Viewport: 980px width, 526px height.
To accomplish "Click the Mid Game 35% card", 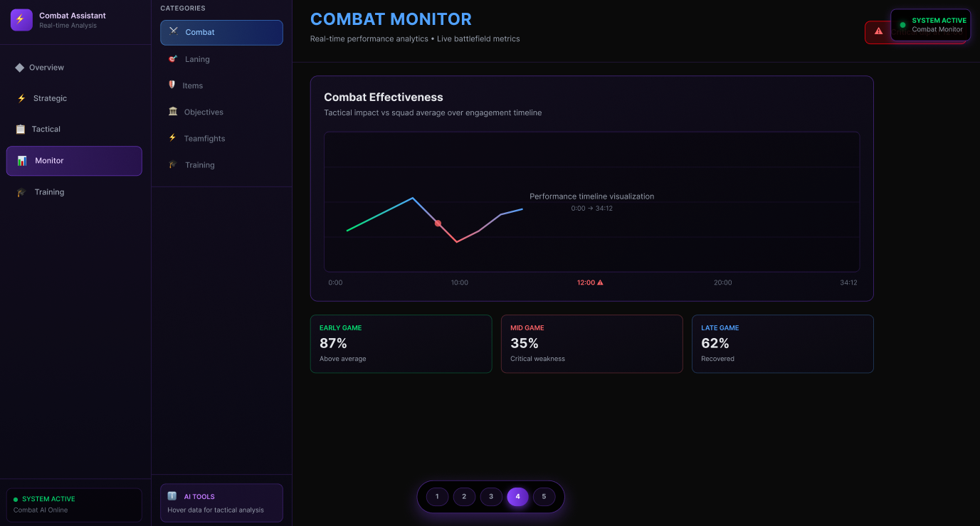I will point(591,344).
